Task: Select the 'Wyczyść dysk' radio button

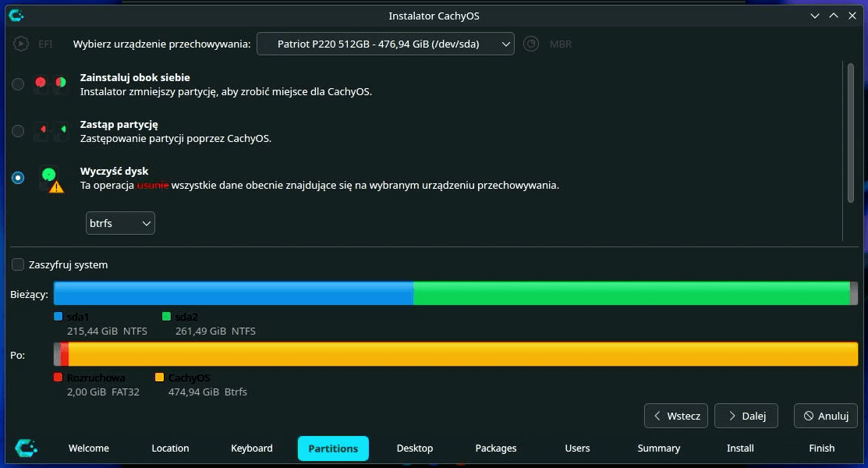Action: [x=18, y=178]
